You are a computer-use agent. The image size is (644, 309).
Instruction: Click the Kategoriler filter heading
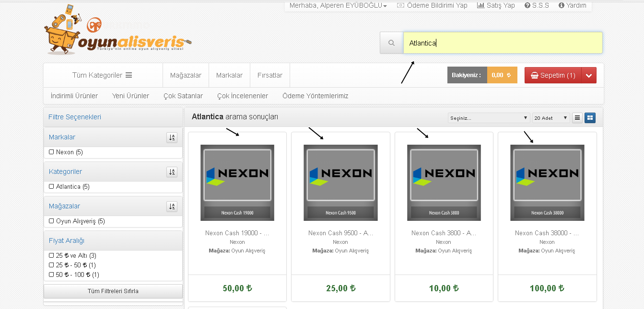(x=65, y=172)
